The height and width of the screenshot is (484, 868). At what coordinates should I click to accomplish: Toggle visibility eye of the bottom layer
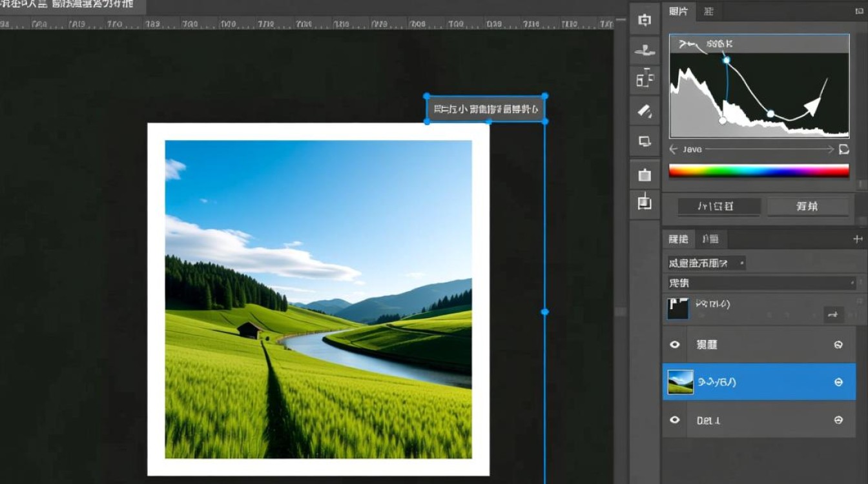pos(675,420)
